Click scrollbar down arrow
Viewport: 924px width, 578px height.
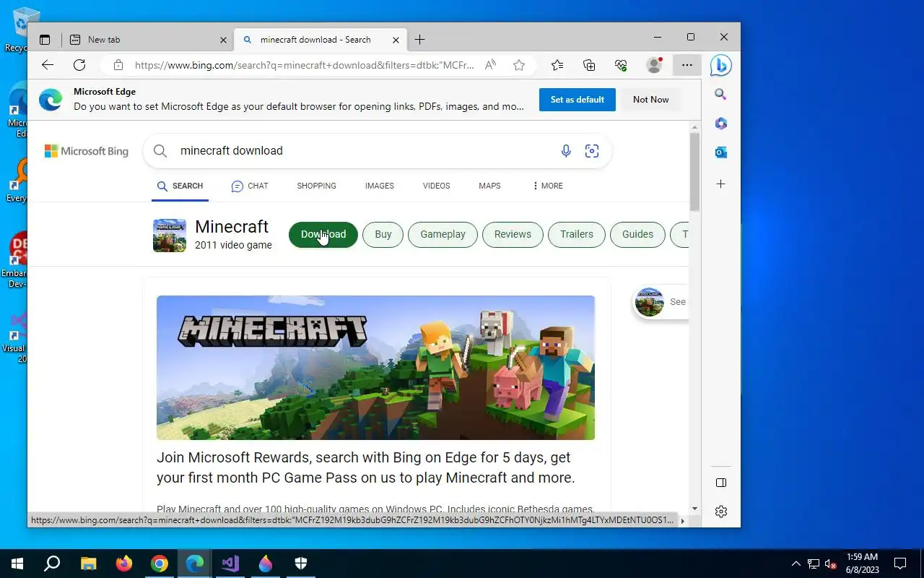[694, 509]
